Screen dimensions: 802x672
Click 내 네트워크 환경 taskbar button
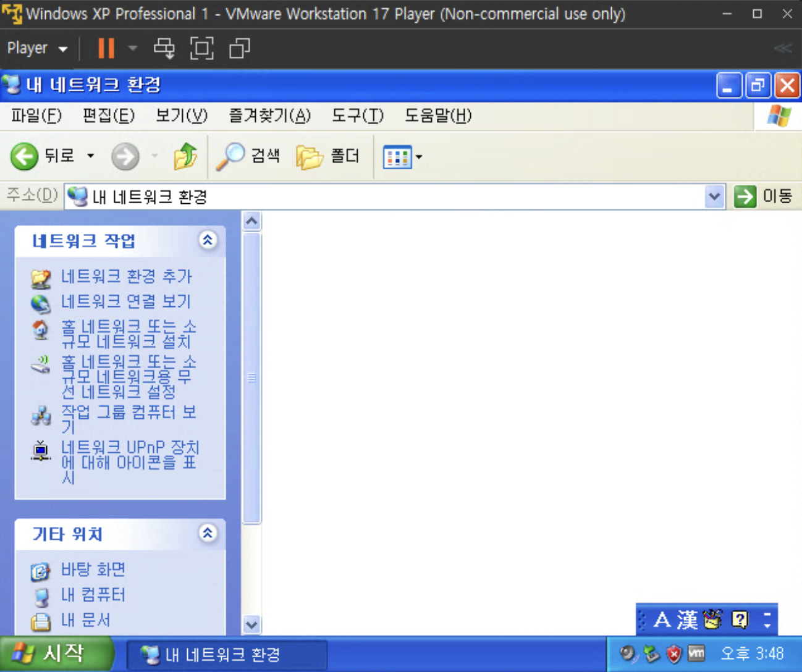click(x=227, y=655)
